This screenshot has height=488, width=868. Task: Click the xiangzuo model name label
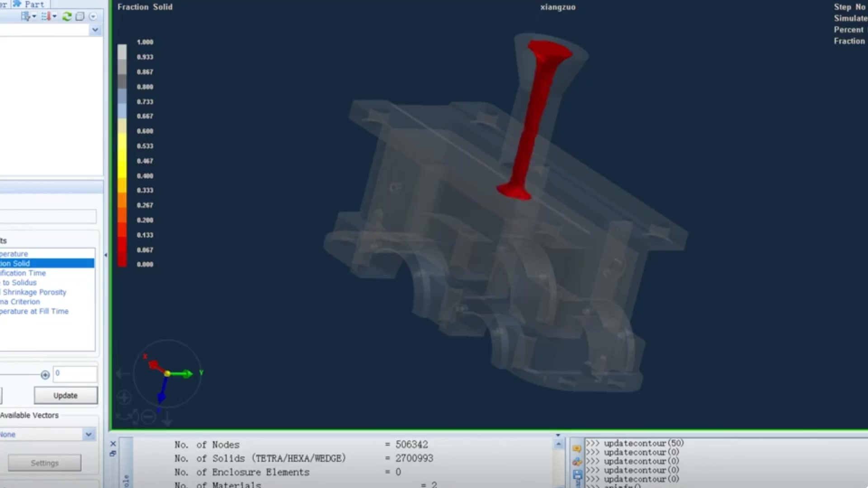pyautogui.click(x=558, y=7)
